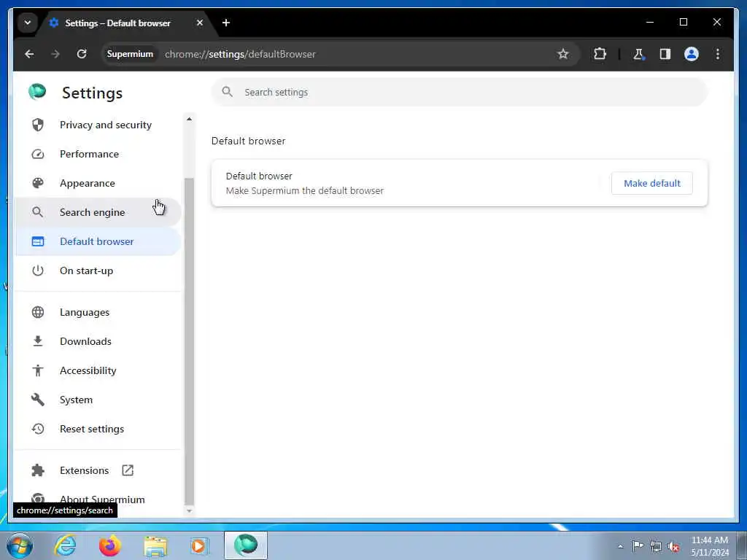747x560 pixels.
Task: Open Privacy and security settings
Action: (97, 125)
